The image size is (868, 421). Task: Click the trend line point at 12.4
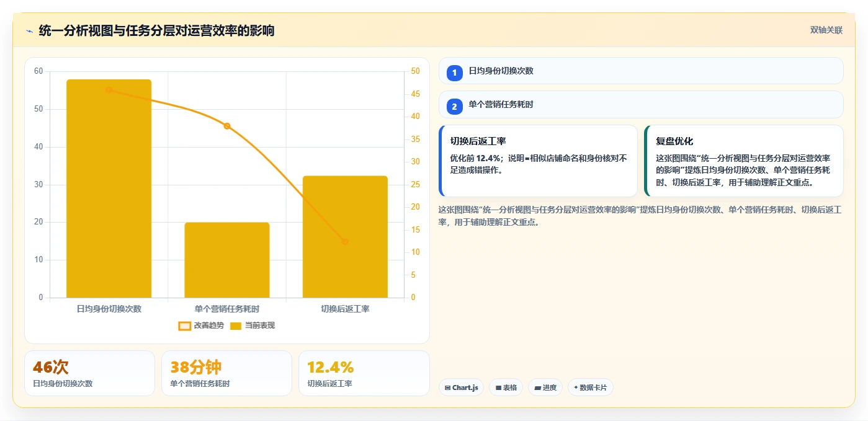(345, 242)
